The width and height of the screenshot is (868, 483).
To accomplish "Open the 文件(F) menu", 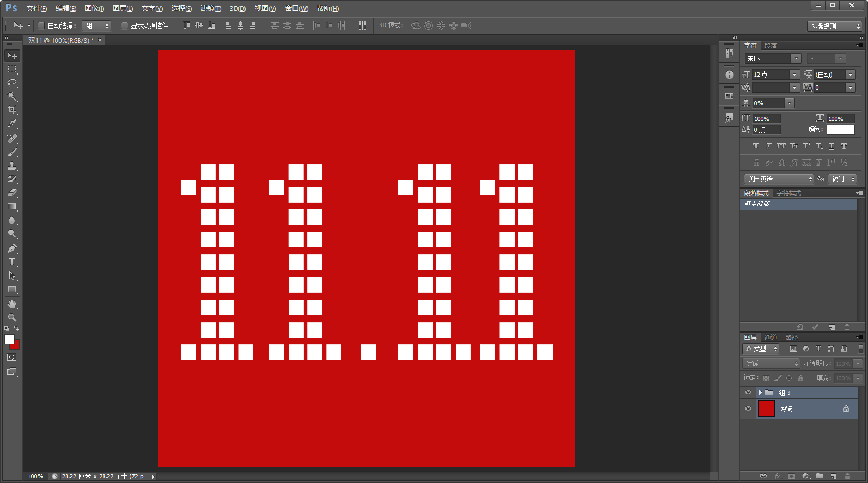I will click(36, 8).
